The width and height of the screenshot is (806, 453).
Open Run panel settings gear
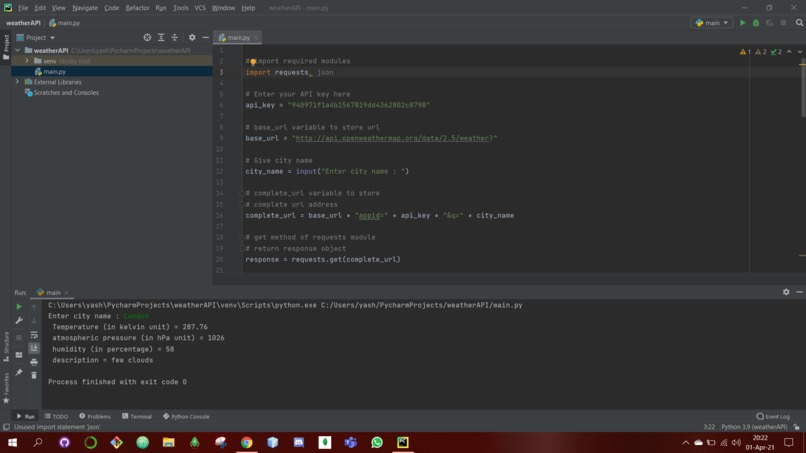pos(786,292)
